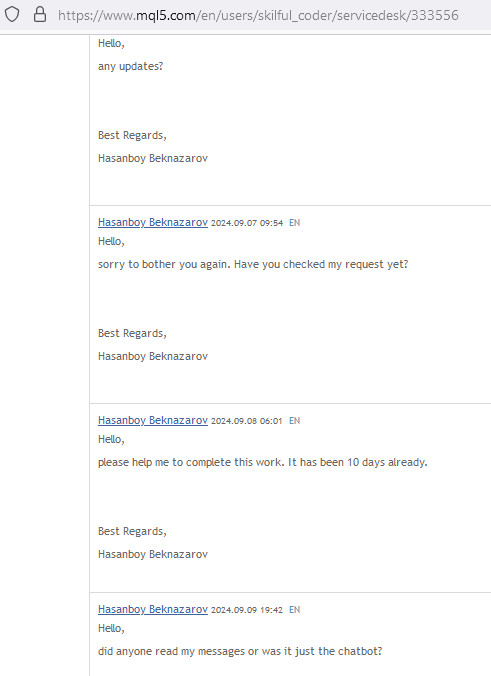Click the 2024.09.08 06:01 timestamp
Viewport: 491px width, 676px height.
coord(247,421)
